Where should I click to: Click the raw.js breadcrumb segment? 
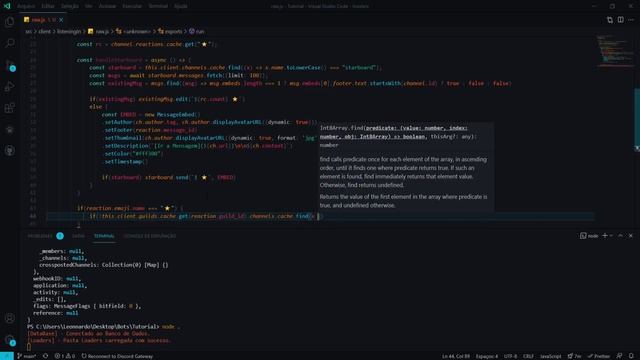point(98,31)
